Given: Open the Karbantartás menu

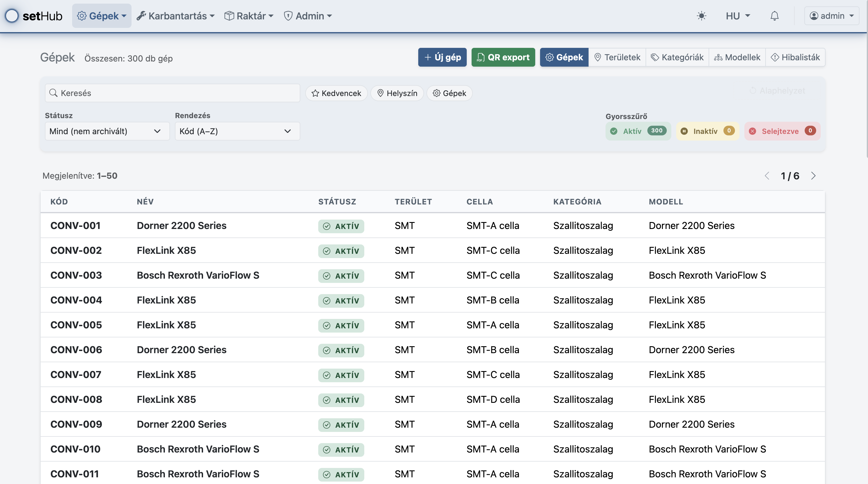Looking at the screenshot, I should [175, 16].
